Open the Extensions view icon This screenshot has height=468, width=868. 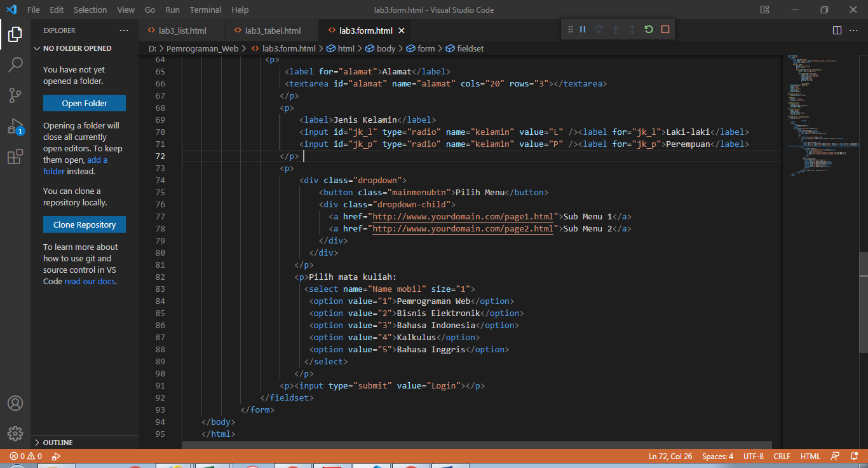tap(15, 157)
